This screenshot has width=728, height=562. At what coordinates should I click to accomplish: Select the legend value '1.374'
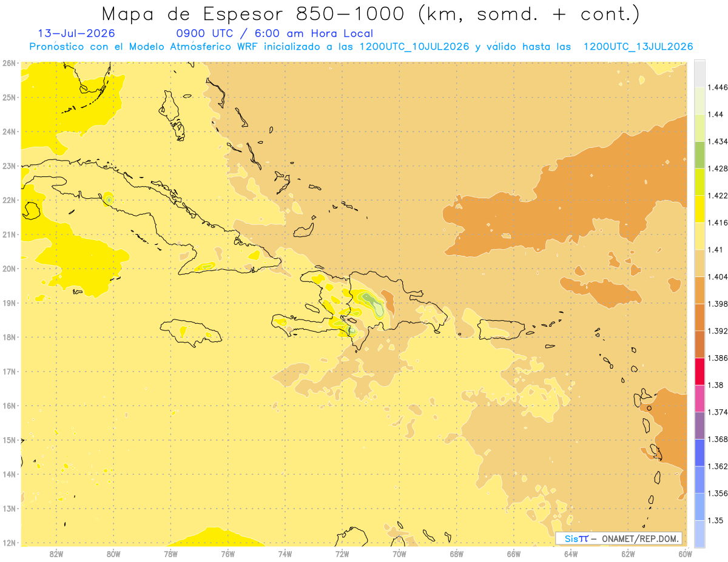[x=718, y=412]
